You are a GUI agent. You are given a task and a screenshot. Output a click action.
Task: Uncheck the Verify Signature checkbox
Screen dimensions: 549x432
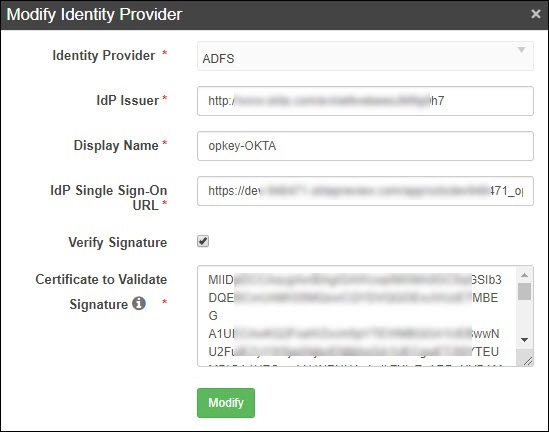coord(203,241)
